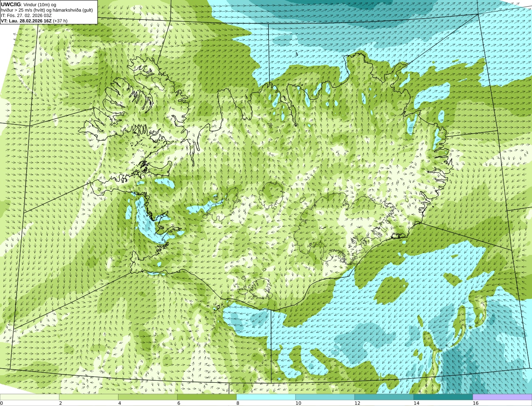
Task: Click the 0–2 m/s pale yellow legend swatch
Action: (x=30, y=397)
